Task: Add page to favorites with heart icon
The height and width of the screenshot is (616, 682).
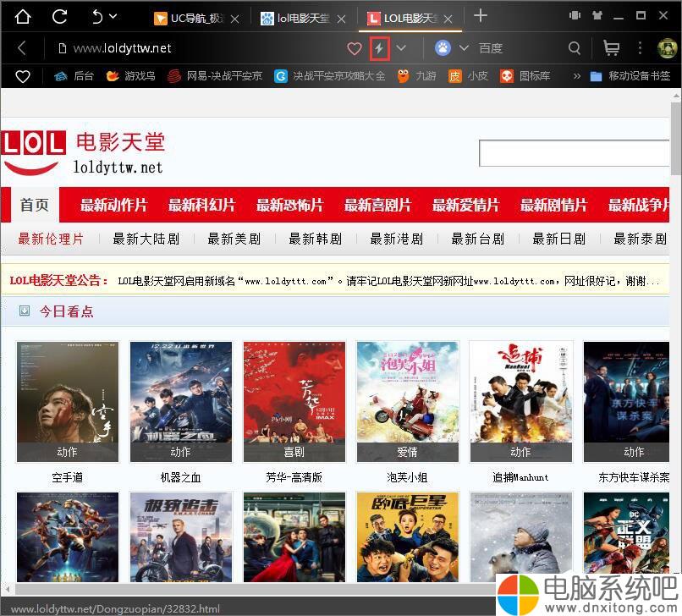Action: [355, 48]
